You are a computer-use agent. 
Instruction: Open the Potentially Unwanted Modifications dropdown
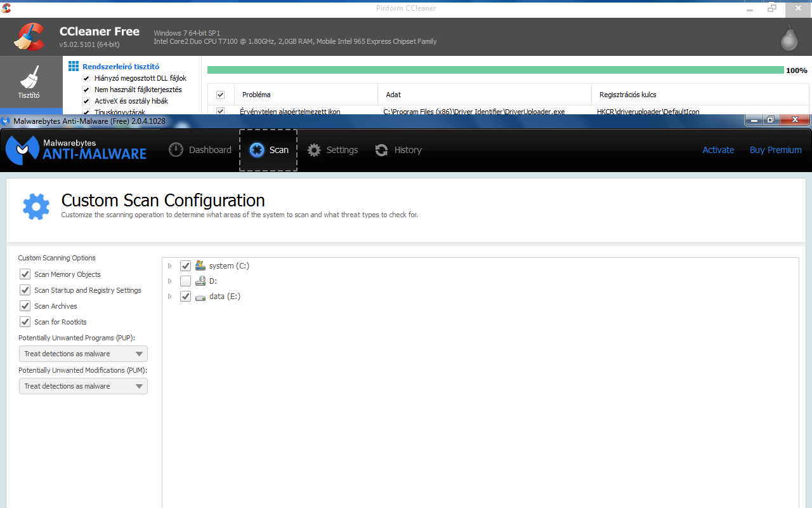[x=83, y=386]
